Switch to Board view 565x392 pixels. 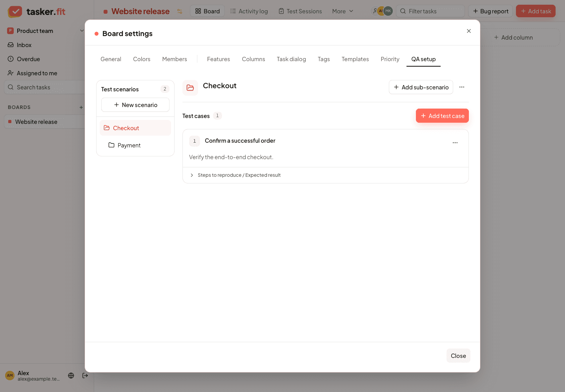(x=208, y=11)
